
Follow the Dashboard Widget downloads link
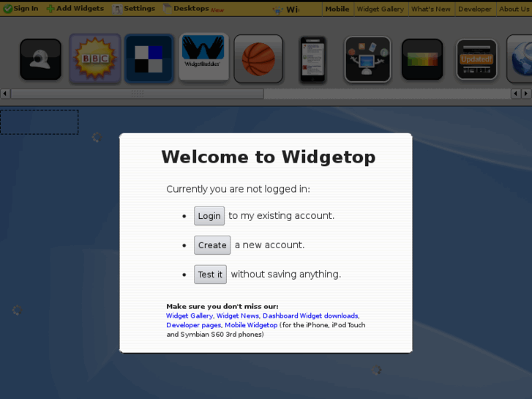point(310,316)
